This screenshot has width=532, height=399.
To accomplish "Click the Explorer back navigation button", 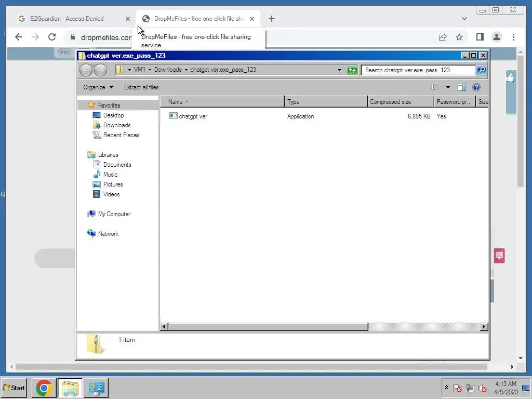I will coord(86,70).
